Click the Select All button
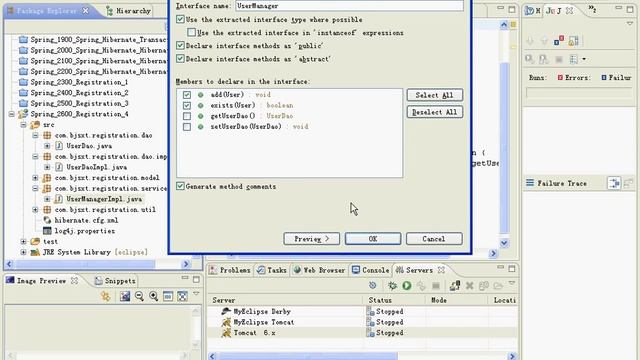This screenshot has height=360, width=640. (x=434, y=95)
